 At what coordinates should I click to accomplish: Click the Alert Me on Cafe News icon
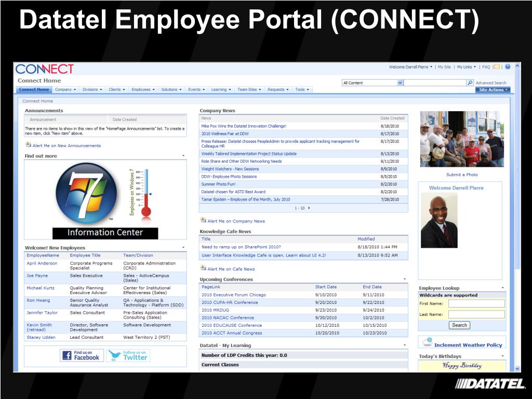pyautogui.click(x=203, y=268)
